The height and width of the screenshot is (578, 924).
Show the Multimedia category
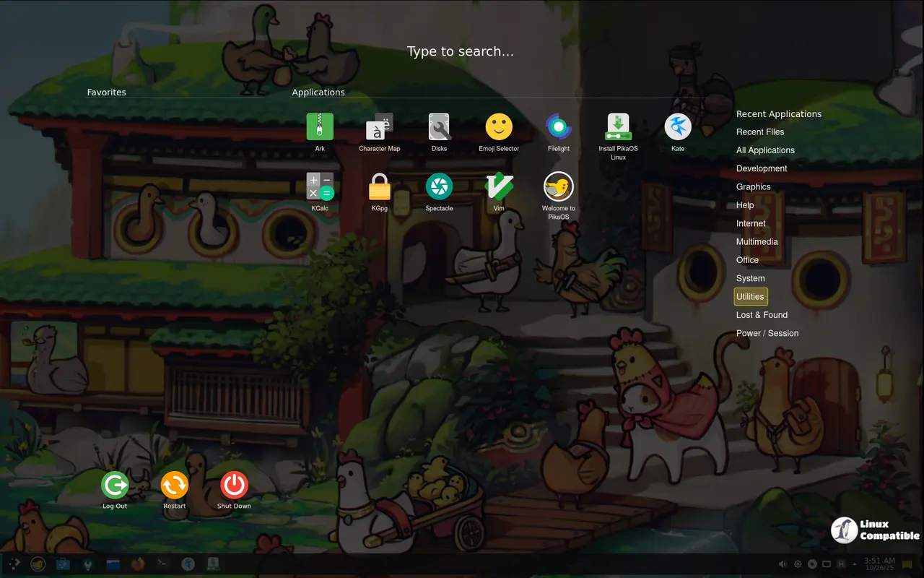(x=757, y=242)
